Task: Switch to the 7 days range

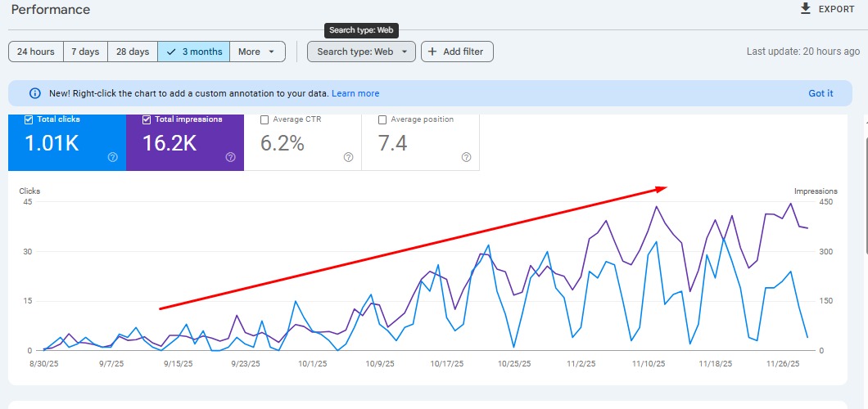Action: (85, 52)
